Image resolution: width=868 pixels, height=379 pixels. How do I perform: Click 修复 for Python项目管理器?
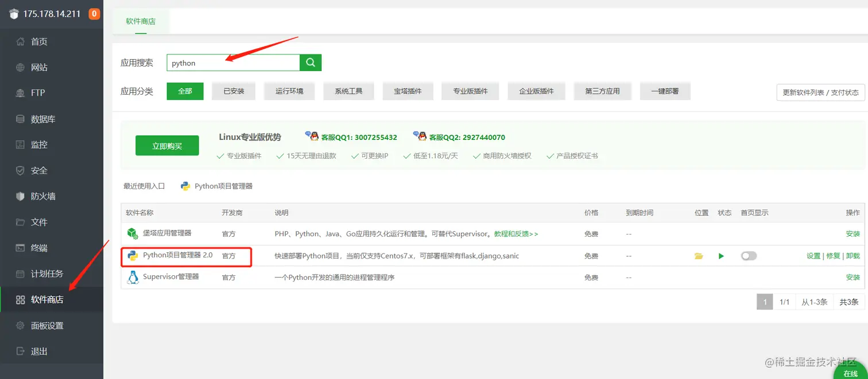pyautogui.click(x=833, y=256)
